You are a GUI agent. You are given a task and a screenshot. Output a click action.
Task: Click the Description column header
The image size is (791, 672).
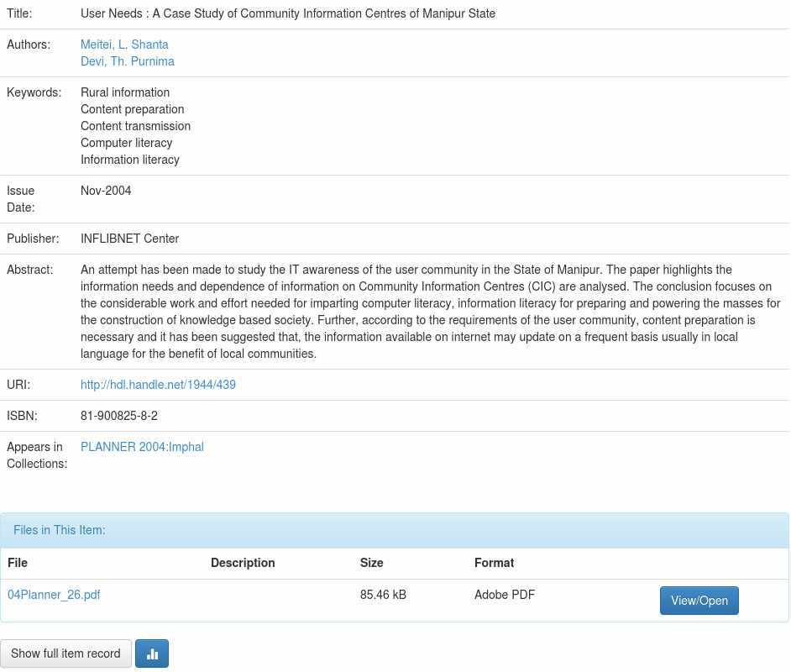pos(243,563)
